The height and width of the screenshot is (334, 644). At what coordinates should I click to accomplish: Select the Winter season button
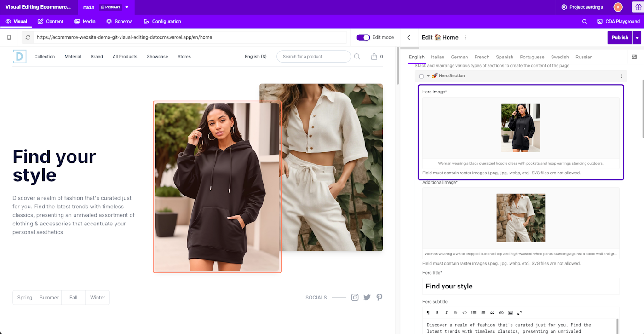point(98,298)
